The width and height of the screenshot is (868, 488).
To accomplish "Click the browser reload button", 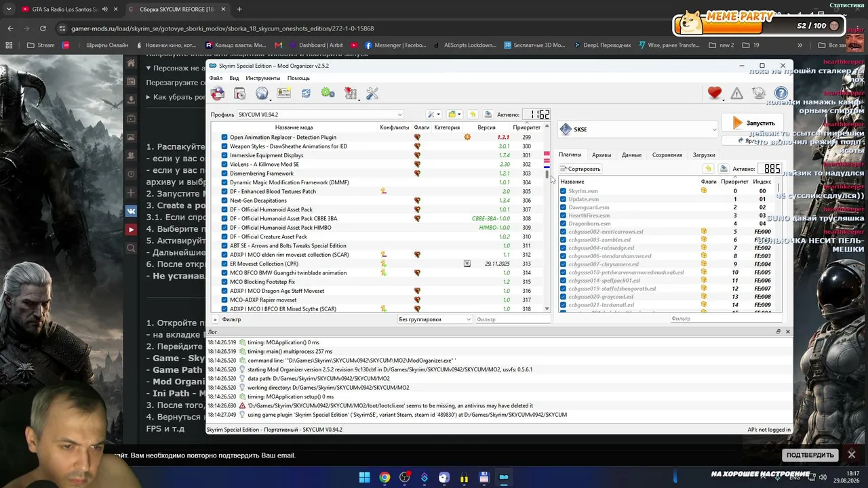I will [43, 28].
